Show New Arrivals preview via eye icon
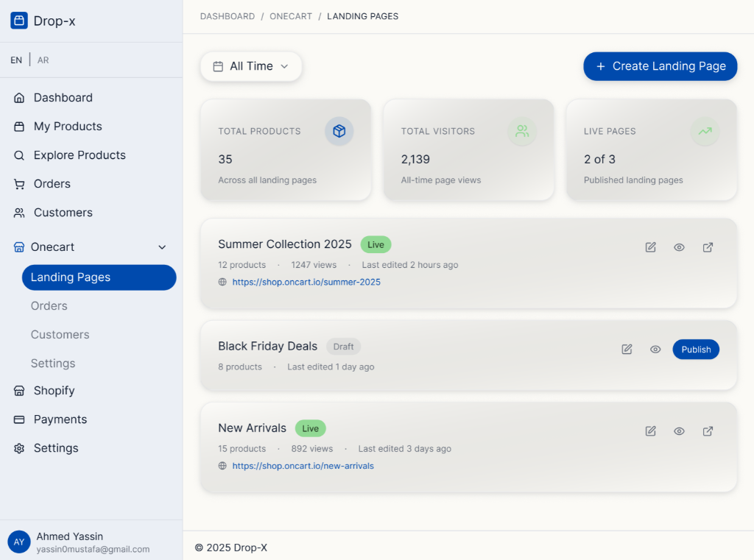Viewport: 754px width, 560px height. point(679,431)
